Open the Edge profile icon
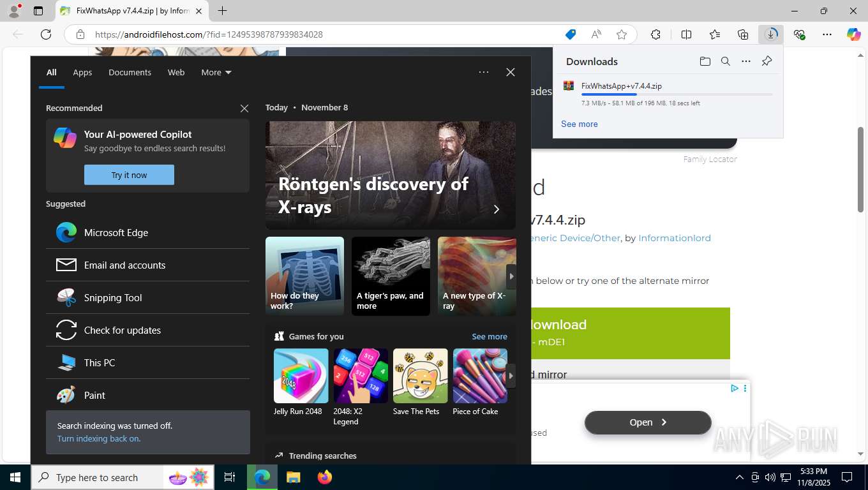Screen dimensions: 868x490 tap(14, 11)
